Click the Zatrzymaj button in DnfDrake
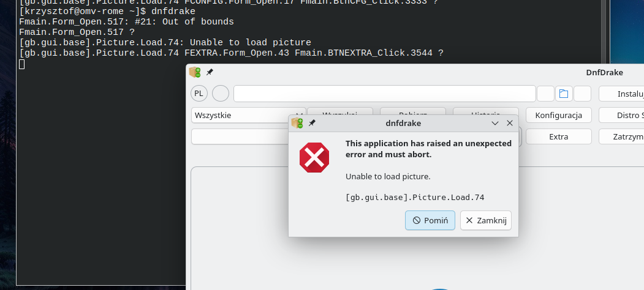644x290 pixels. point(621,136)
